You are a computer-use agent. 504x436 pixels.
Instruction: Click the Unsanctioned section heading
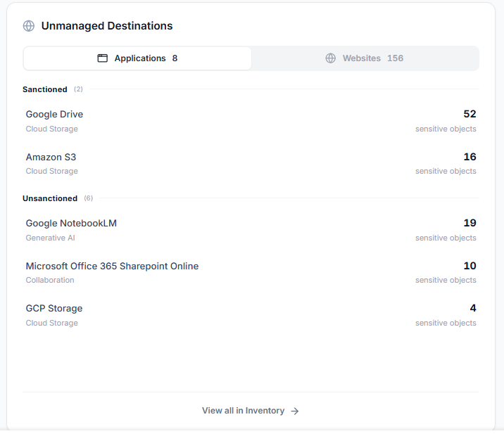50,198
